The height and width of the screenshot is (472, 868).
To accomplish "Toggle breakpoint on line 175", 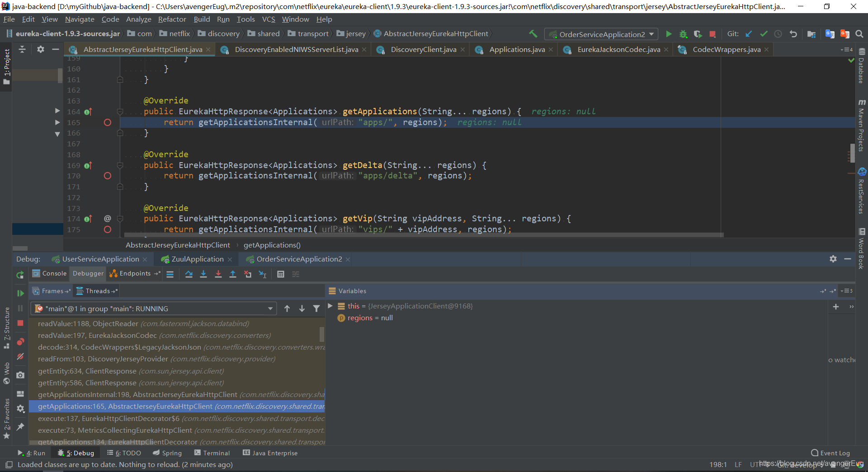I will click(108, 229).
